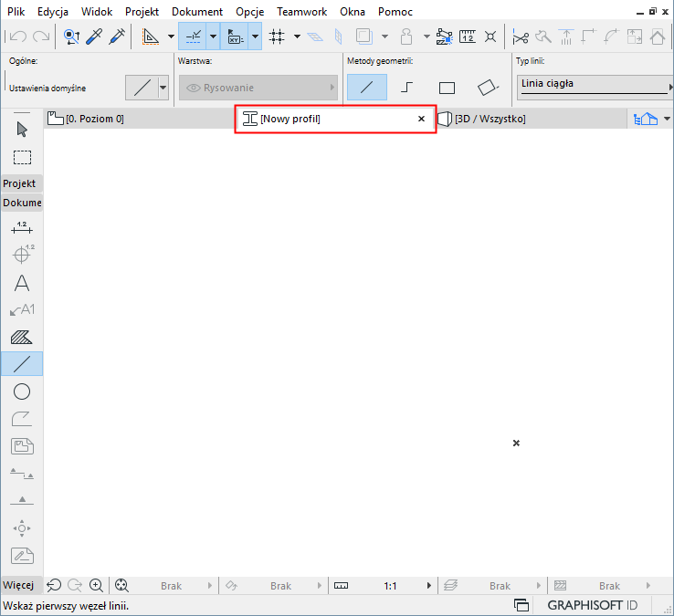
Task: Open the Teamwork menu
Action: point(301,12)
